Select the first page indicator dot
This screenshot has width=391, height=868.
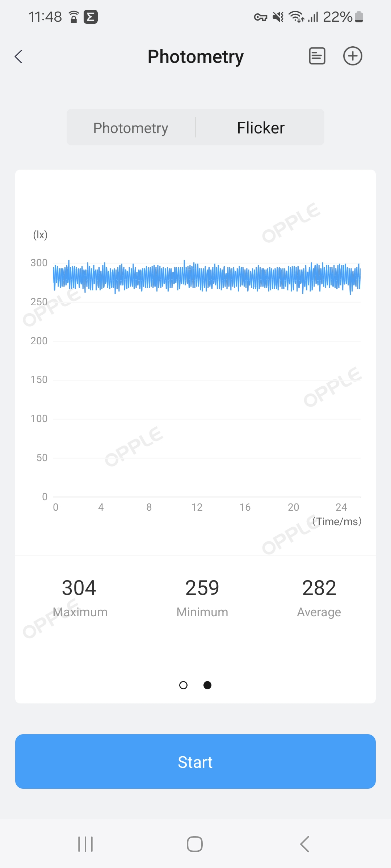(x=184, y=685)
